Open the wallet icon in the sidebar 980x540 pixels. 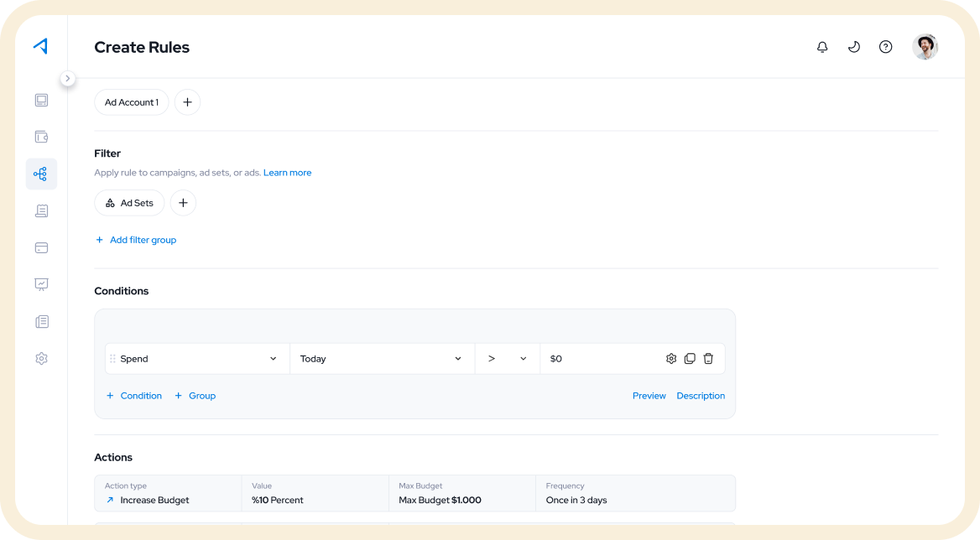coord(41,137)
